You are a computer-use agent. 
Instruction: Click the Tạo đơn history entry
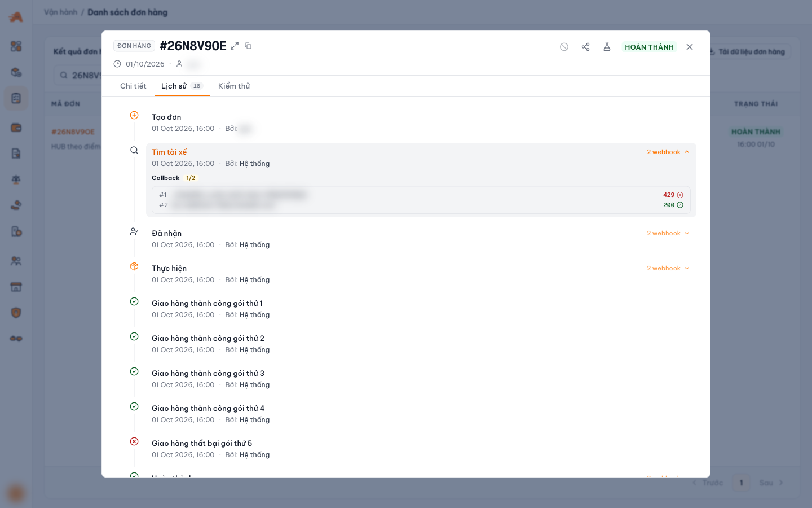166,117
